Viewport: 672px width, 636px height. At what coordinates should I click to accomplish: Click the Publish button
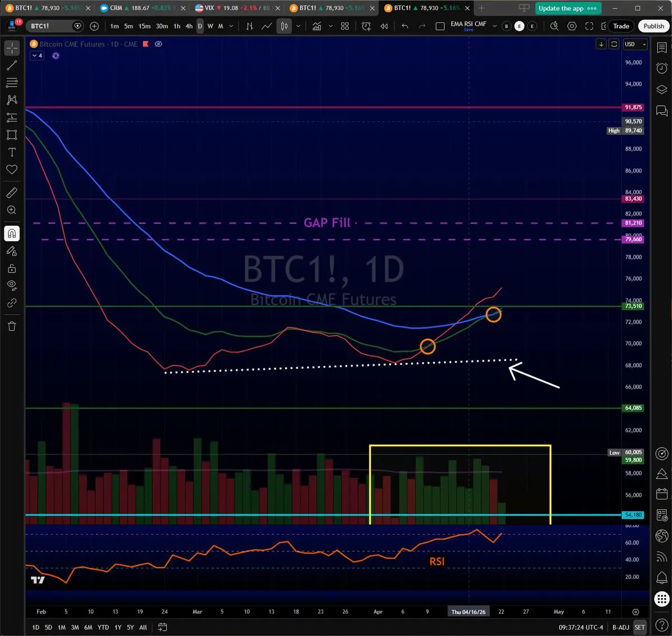(654, 26)
